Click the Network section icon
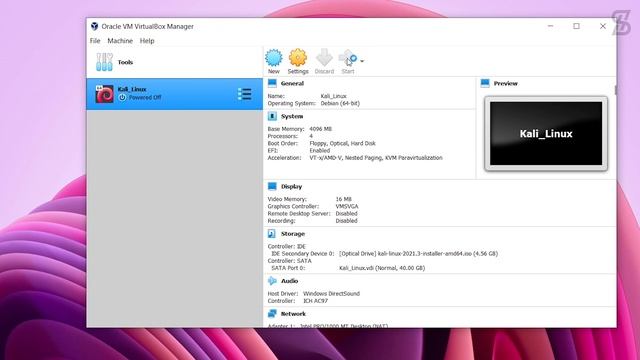Screen dimensions: 640x360 click(x=272, y=313)
